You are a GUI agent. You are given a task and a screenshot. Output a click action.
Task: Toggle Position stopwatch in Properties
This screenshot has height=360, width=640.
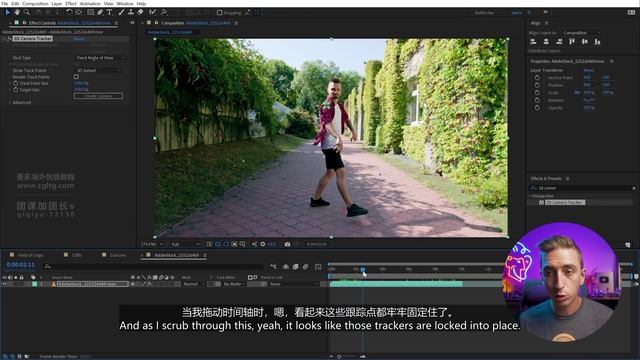(x=537, y=85)
